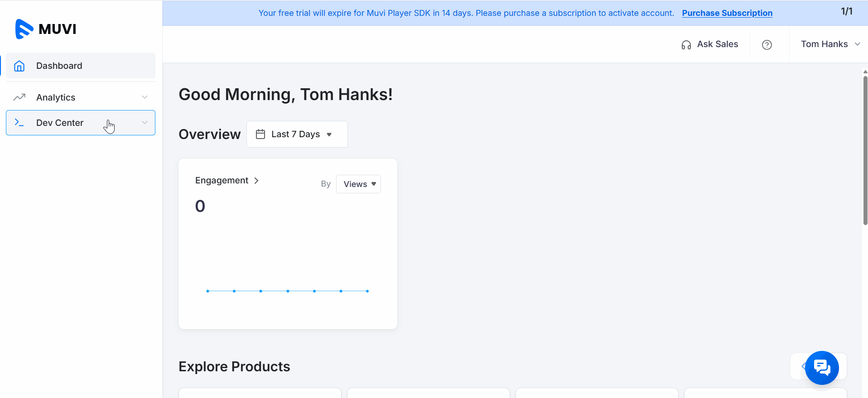Click the Analytics trend-line icon

pos(19,97)
